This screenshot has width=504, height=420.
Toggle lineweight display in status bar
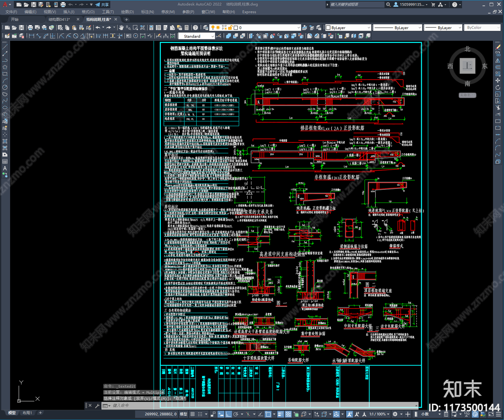[280, 414]
